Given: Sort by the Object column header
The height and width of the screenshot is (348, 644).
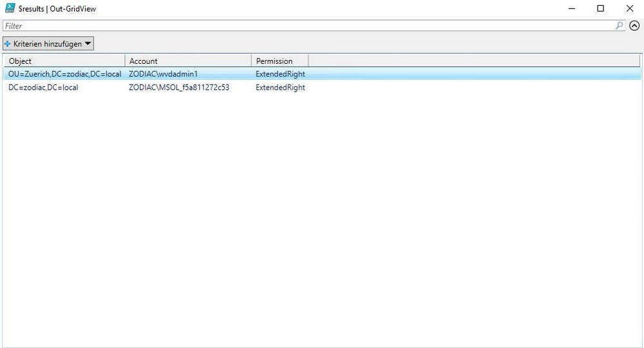Looking at the screenshot, I should pyautogui.click(x=64, y=61).
